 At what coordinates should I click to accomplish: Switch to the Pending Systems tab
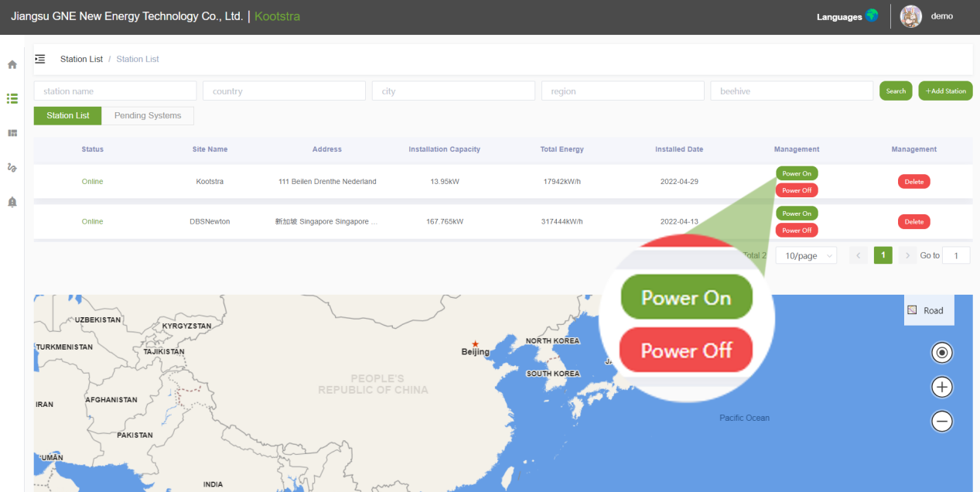[x=148, y=116]
